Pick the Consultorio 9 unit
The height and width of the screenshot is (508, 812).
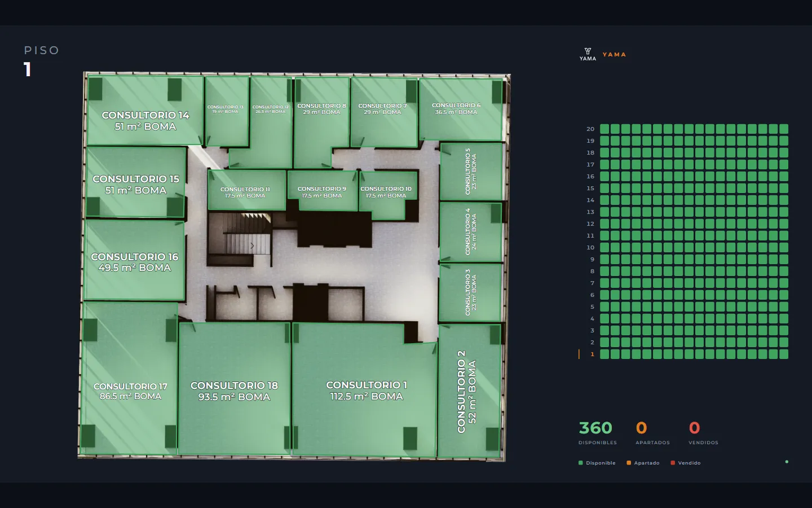322,191
